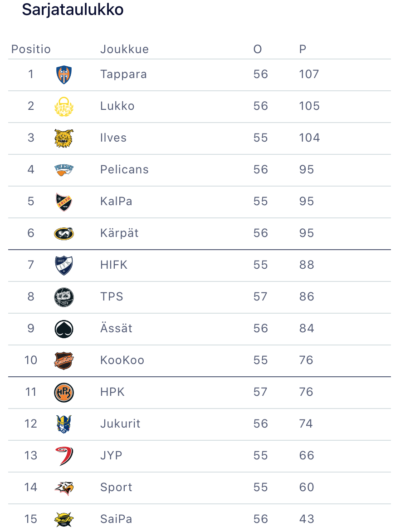Sort table by Joukkue column header
Screen dimensions: 400x532
(124, 49)
